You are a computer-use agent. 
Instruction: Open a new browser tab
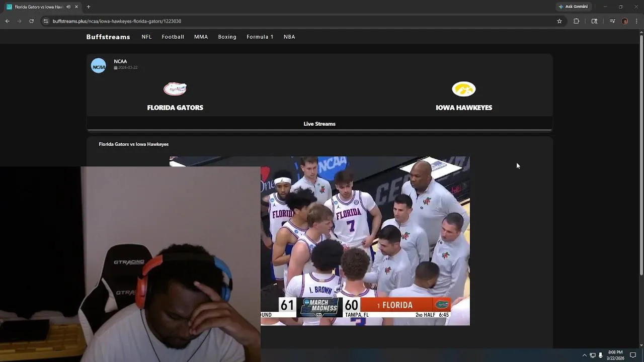(89, 7)
